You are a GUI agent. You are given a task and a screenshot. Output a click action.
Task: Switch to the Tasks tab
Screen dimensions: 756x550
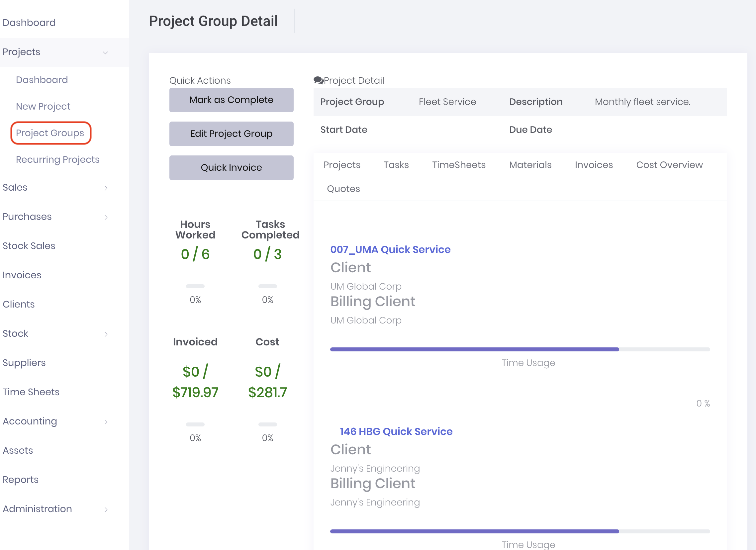396,165
